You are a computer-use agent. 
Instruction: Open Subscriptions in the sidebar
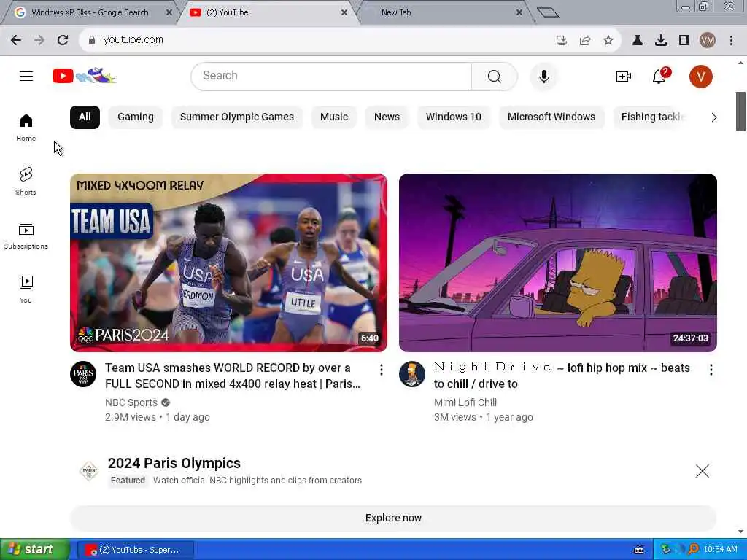point(26,236)
